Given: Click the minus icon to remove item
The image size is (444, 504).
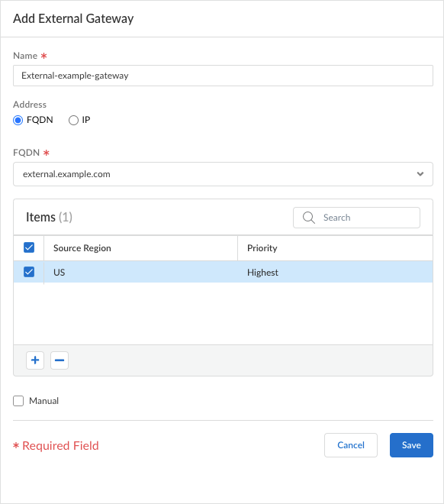Looking at the screenshot, I should pos(60,360).
